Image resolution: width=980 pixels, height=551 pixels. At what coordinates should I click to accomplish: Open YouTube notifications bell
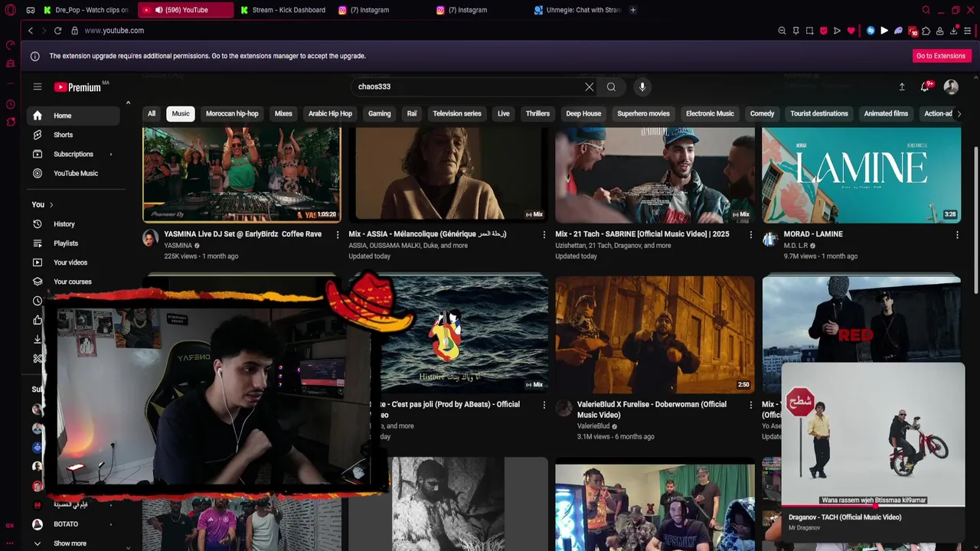[925, 86]
